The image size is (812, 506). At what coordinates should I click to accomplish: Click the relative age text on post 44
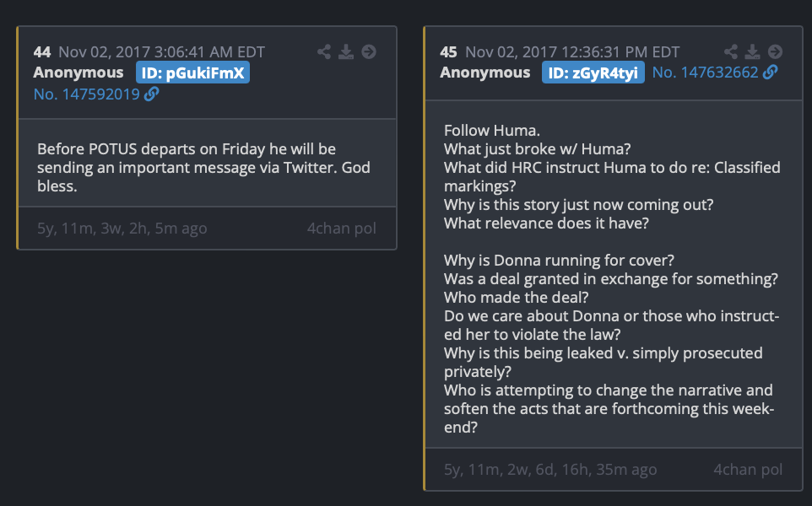coord(122,229)
